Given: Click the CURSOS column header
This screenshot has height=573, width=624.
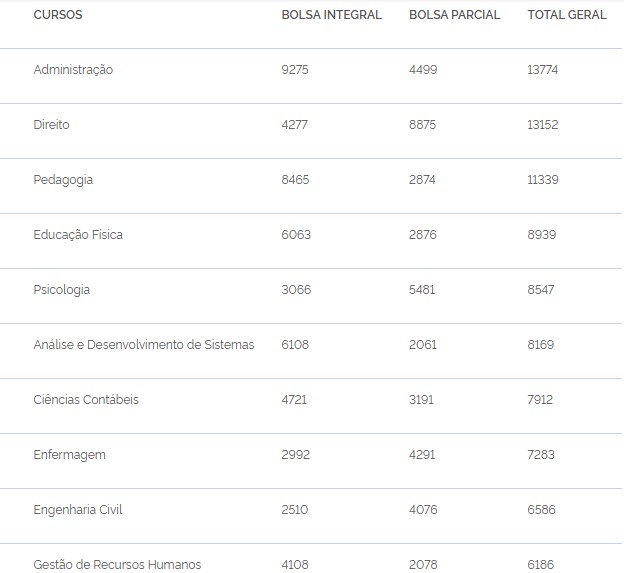Looking at the screenshot, I should point(58,15).
